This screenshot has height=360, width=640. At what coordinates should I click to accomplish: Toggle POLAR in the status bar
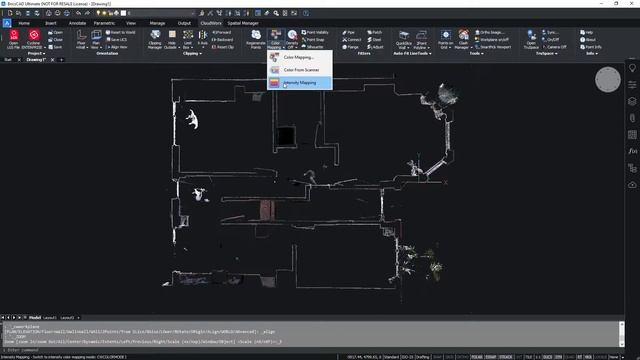pos(476,357)
